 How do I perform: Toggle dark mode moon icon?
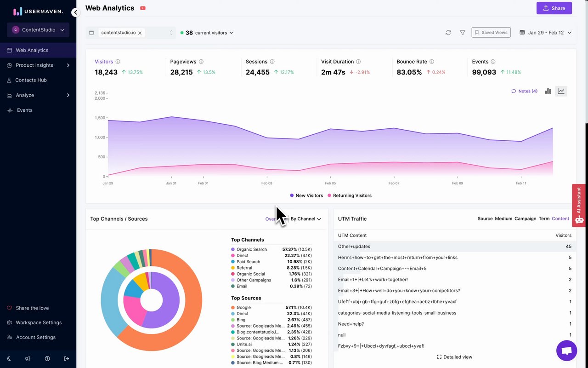tap(9, 358)
